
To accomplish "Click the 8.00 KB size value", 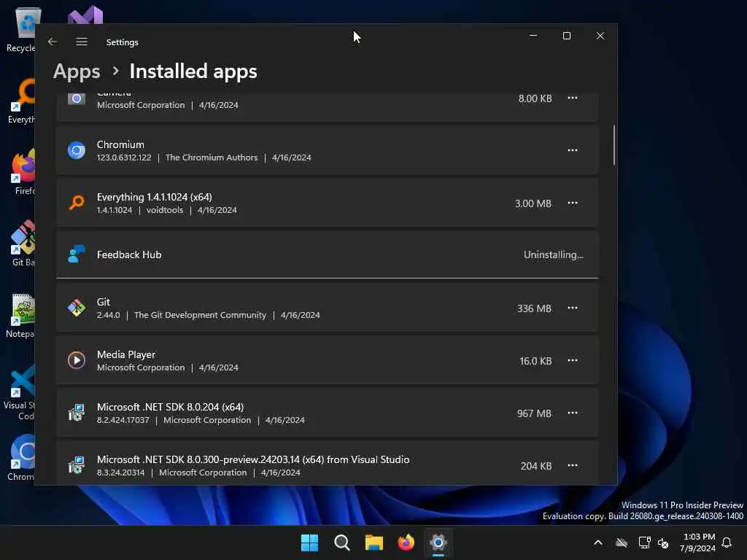I will click(x=535, y=98).
